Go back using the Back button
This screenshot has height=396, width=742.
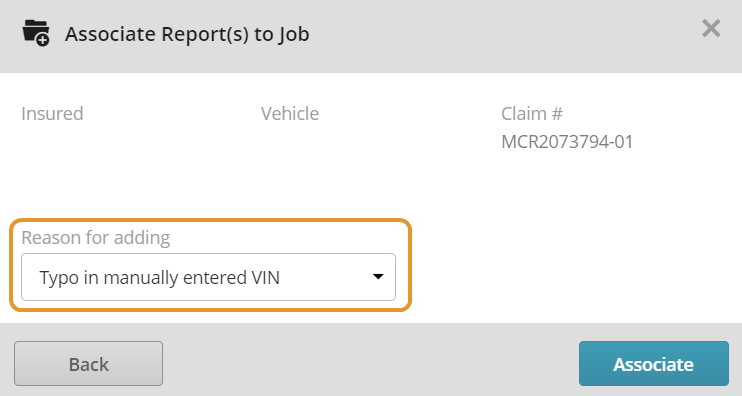pyautogui.click(x=88, y=363)
